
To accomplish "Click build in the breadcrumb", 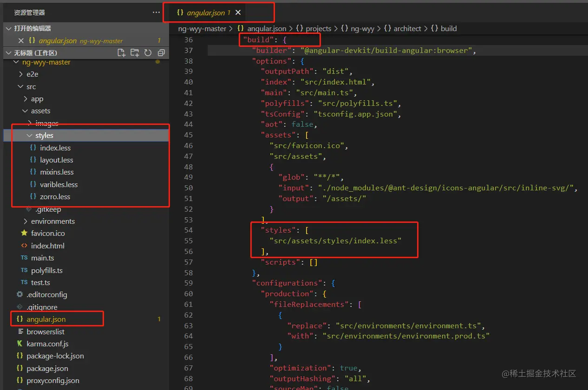I will point(449,29).
